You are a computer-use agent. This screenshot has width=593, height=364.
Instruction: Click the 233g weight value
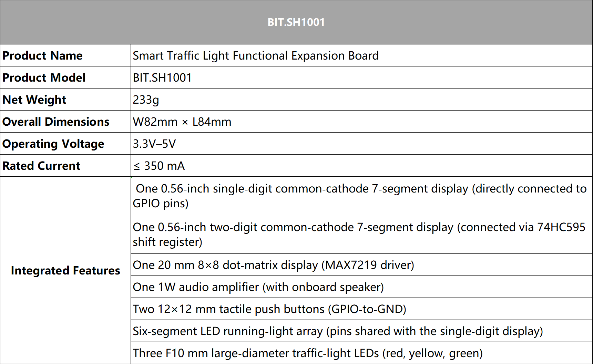(146, 100)
